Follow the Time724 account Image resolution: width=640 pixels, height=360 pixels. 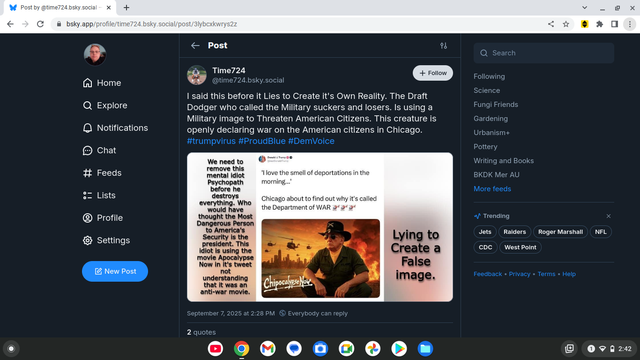click(433, 73)
